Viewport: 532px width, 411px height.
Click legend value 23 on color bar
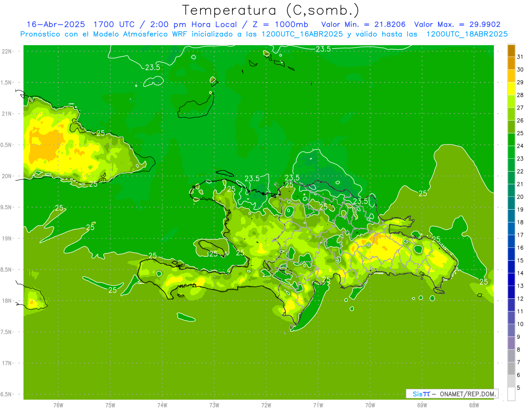520,159
